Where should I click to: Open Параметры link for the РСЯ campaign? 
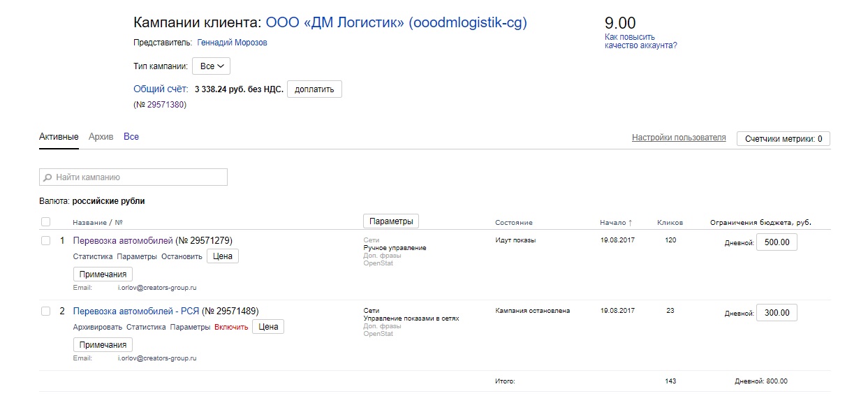[x=190, y=327]
